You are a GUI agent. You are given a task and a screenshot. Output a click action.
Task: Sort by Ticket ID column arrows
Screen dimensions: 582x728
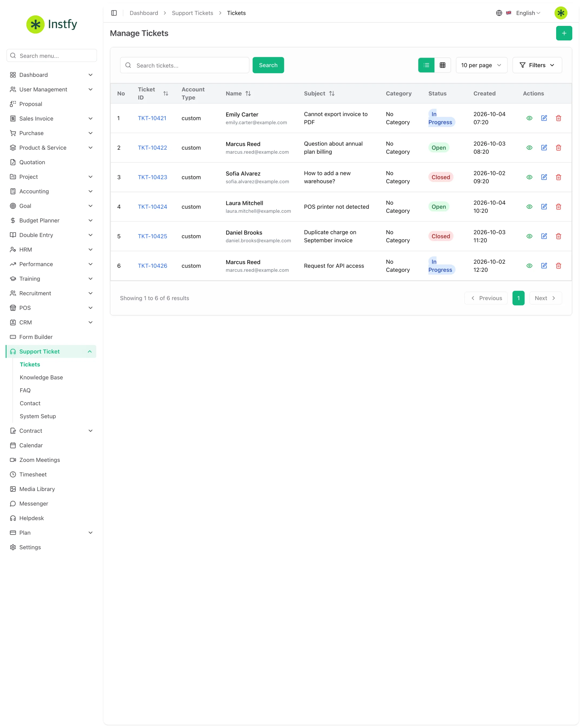tap(166, 94)
